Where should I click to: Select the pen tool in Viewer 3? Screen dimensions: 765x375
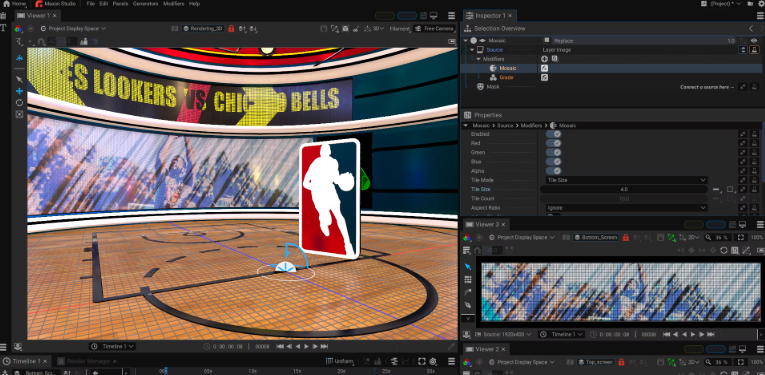coord(468,305)
